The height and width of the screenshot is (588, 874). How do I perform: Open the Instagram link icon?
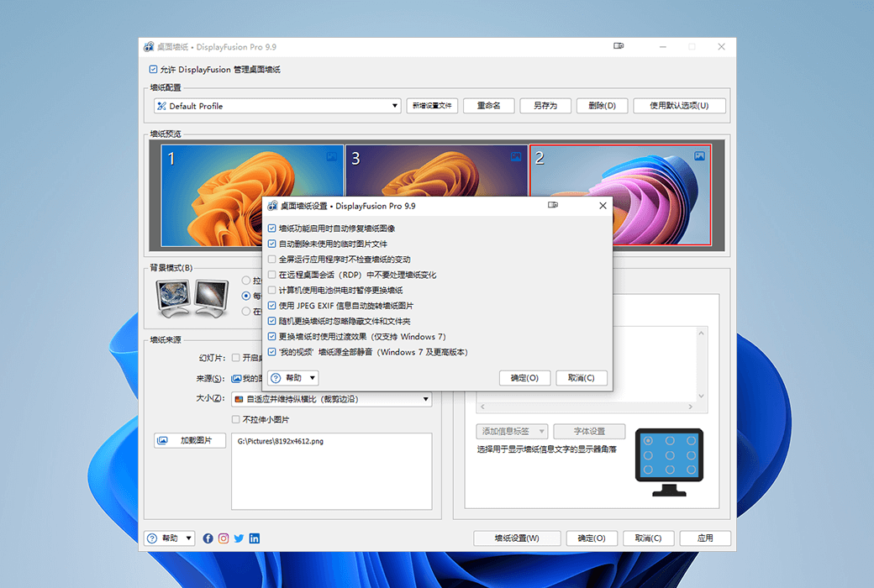[x=224, y=538]
